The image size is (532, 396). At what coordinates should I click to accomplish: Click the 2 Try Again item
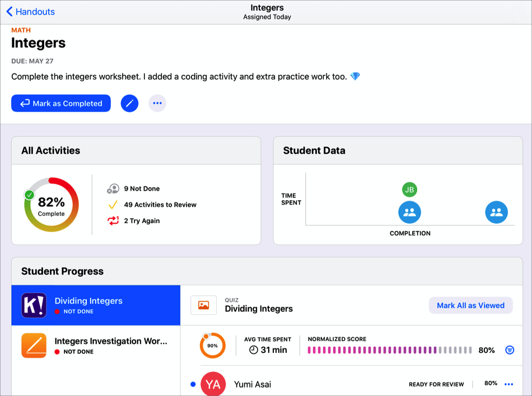pyautogui.click(x=142, y=221)
